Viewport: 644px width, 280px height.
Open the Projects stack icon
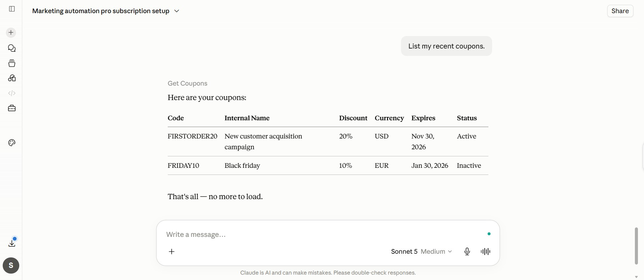pyautogui.click(x=12, y=63)
